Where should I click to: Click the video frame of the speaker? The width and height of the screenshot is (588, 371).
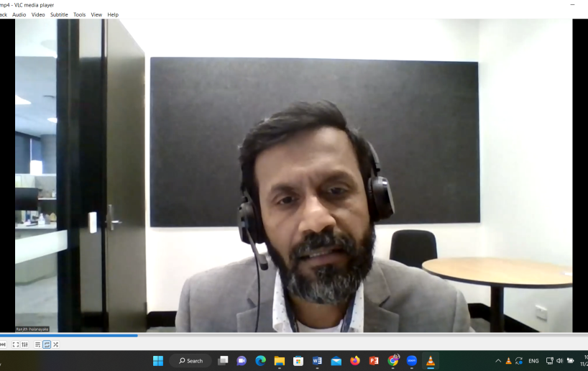click(293, 175)
